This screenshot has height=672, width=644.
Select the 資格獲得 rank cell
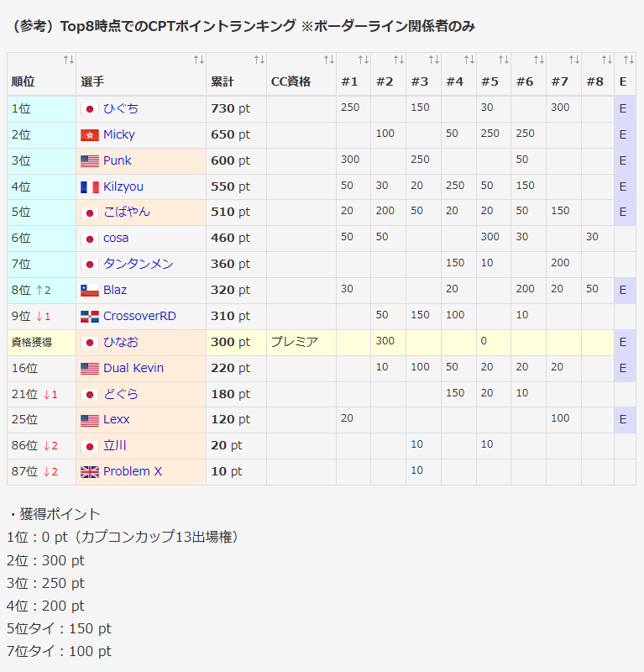tap(42, 343)
